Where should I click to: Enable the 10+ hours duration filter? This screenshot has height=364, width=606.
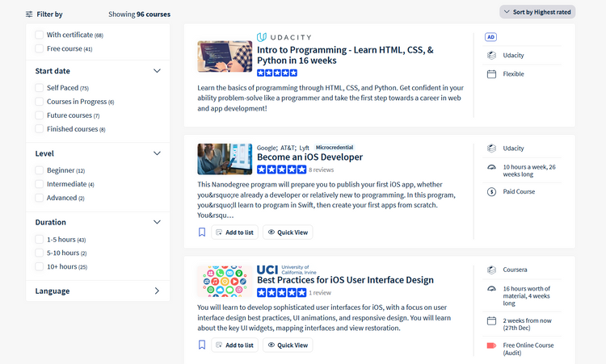[39, 266]
